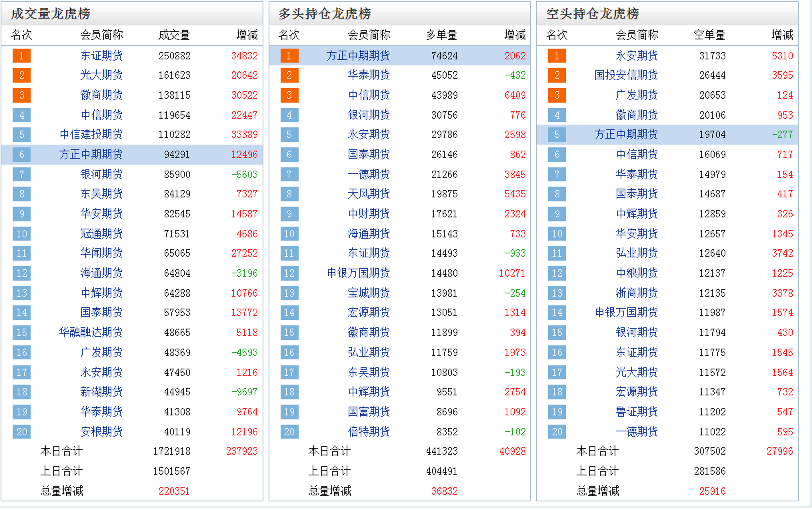This screenshot has height=510, width=812.
Task: Open 倍特期货 member link
Action: click(x=369, y=432)
